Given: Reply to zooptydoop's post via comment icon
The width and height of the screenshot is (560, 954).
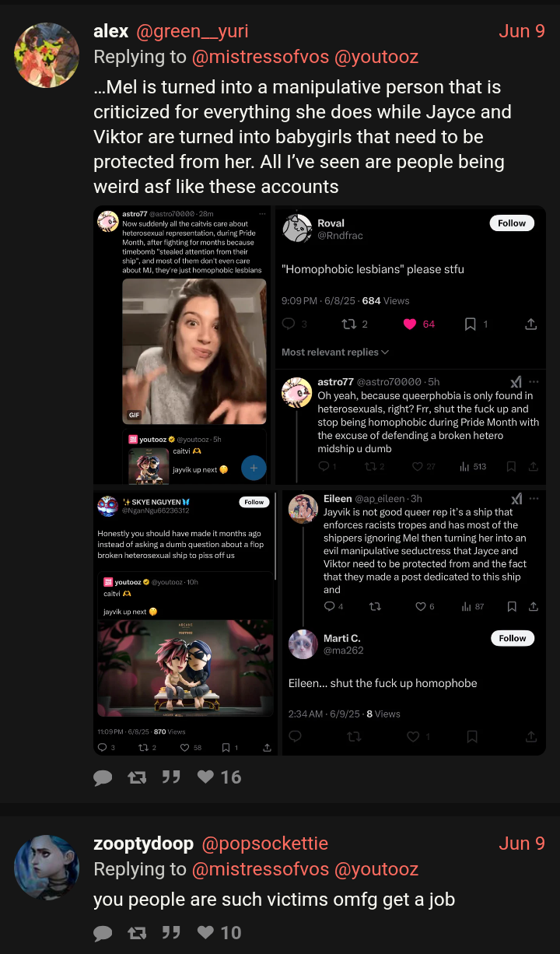Looking at the screenshot, I should [x=103, y=933].
